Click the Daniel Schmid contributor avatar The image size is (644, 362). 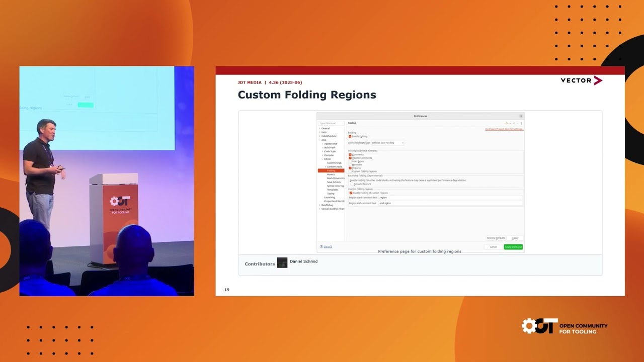(x=282, y=263)
